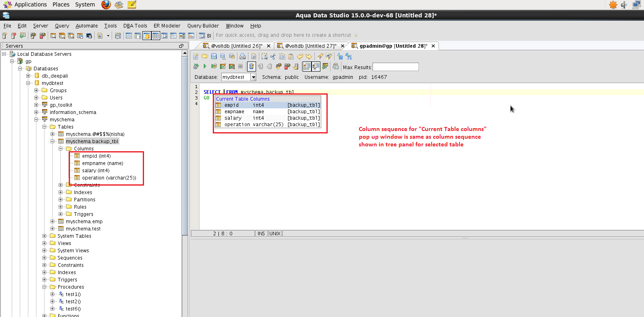Expand the myschema.emp table node
Viewport: 644px width, 317px height.
point(53,222)
